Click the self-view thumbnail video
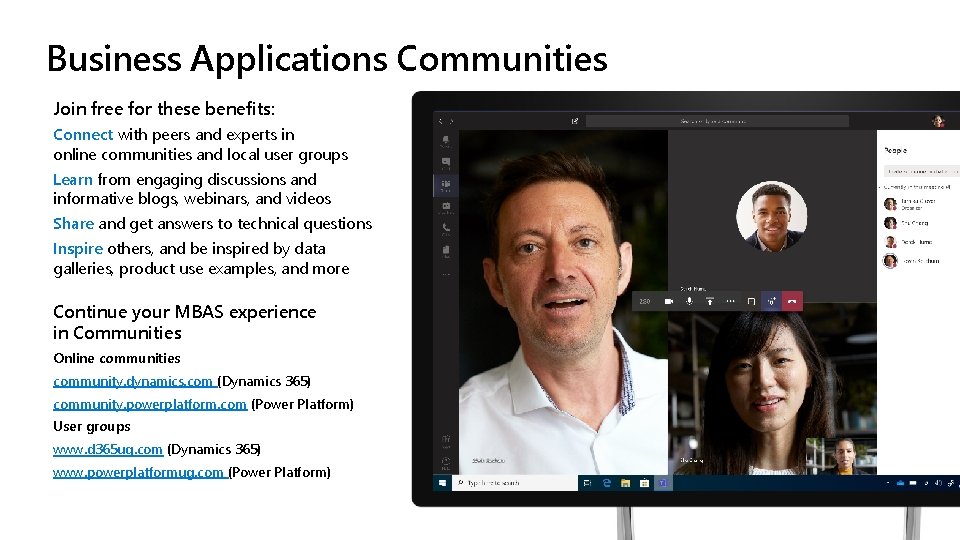960x540 pixels. coord(841,456)
